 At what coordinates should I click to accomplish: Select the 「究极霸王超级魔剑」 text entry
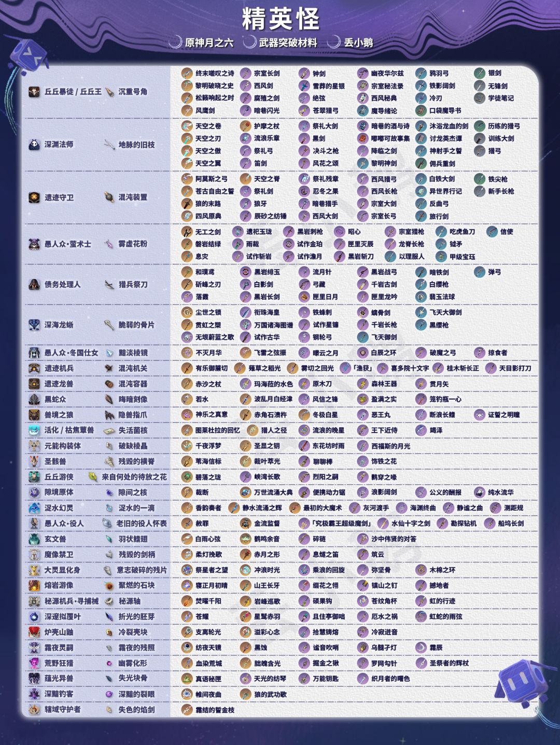[342, 524]
